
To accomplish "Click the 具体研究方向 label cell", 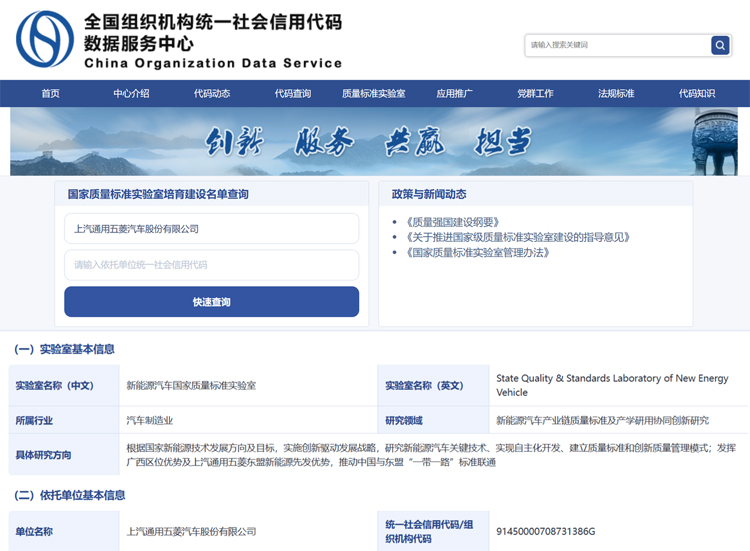I will pyautogui.click(x=64, y=455).
